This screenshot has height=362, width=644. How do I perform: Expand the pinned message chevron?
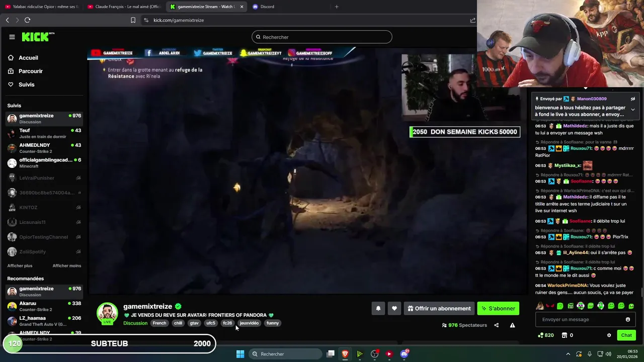click(x=632, y=110)
